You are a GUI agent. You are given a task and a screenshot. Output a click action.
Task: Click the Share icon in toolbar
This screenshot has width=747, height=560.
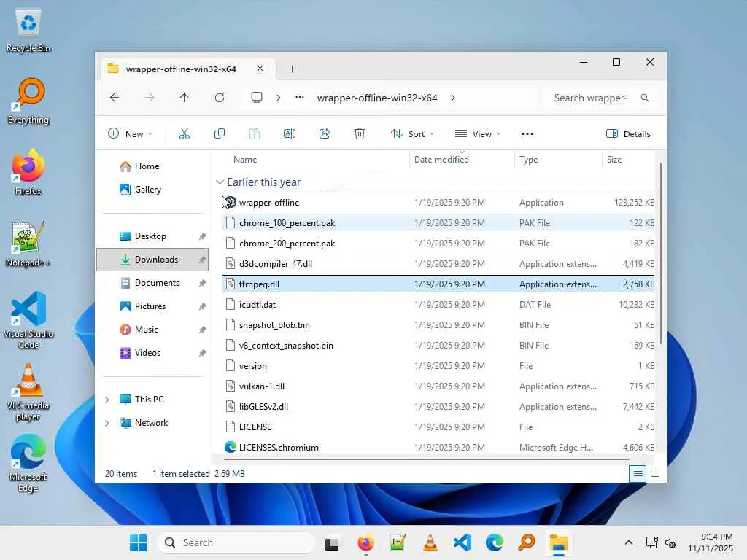pos(325,134)
